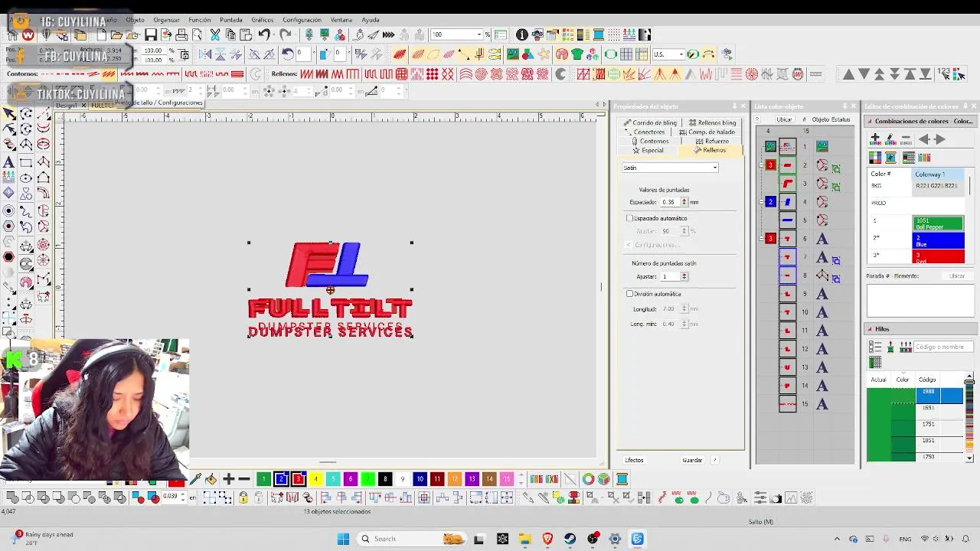Click the Windows Start button
980x551 pixels.
(343, 539)
